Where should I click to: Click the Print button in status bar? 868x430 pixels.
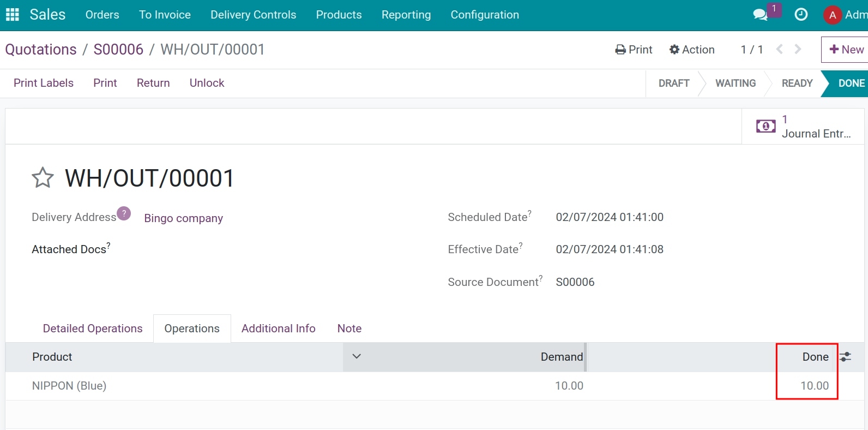tap(105, 83)
